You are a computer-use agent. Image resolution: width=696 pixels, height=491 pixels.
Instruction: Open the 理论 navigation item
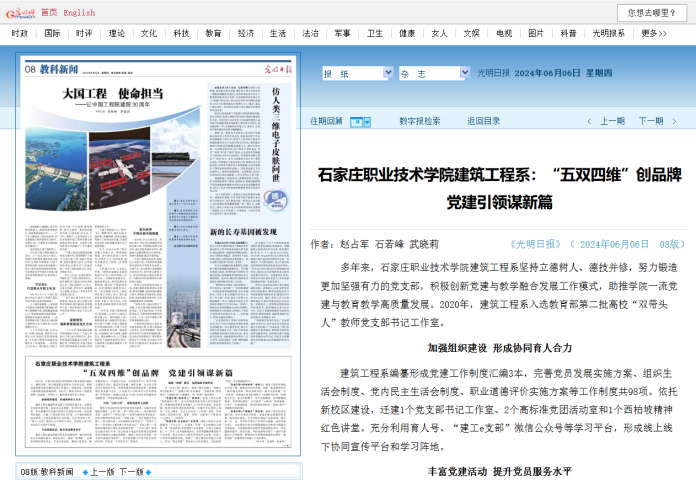117,33
